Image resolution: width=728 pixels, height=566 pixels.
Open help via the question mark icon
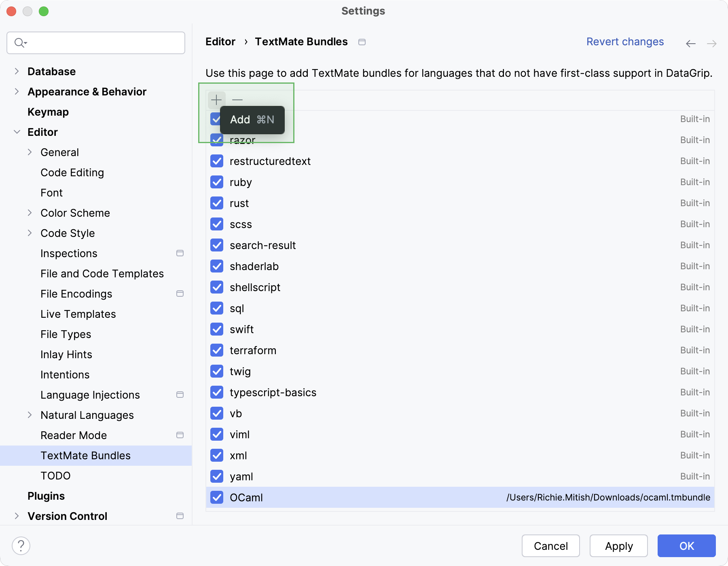(x=21, y=545)
